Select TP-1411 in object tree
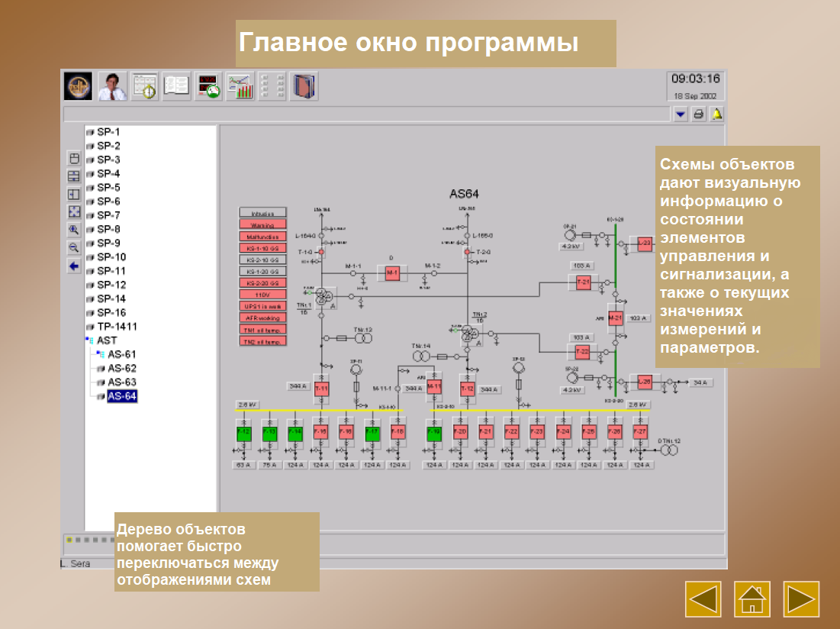Image resolution: width=840 pixels, height=629 pixels. coord(117,327)
